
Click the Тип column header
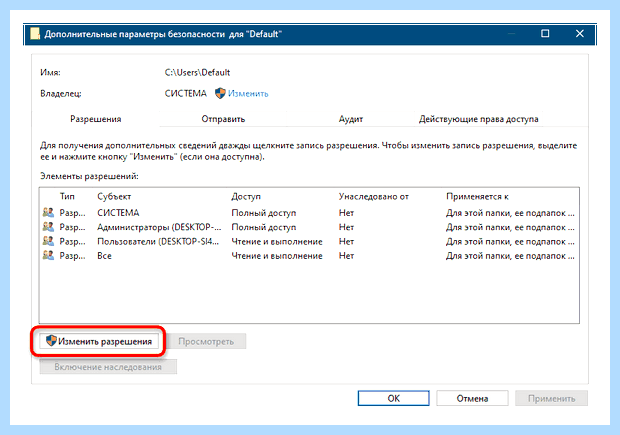tap(67, 197)
